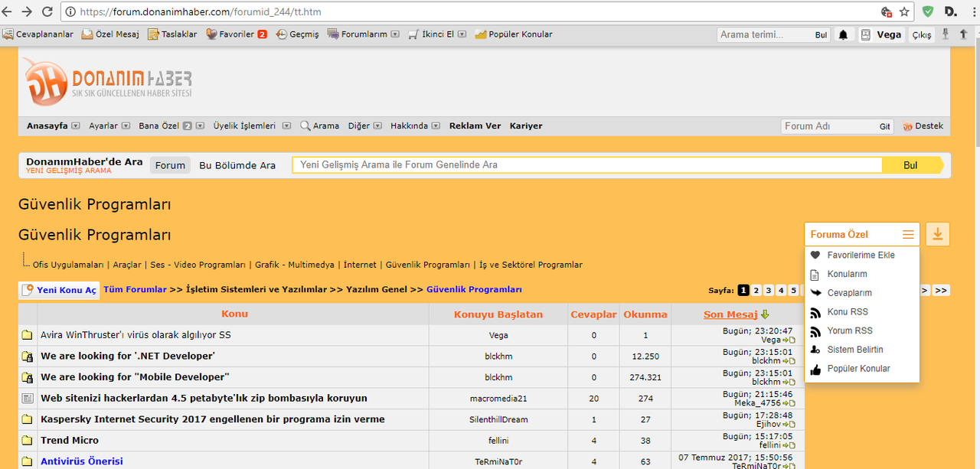Select Favorilerime Ekle from the menu
Screen dimensions: 980x469
click(861, 255)
